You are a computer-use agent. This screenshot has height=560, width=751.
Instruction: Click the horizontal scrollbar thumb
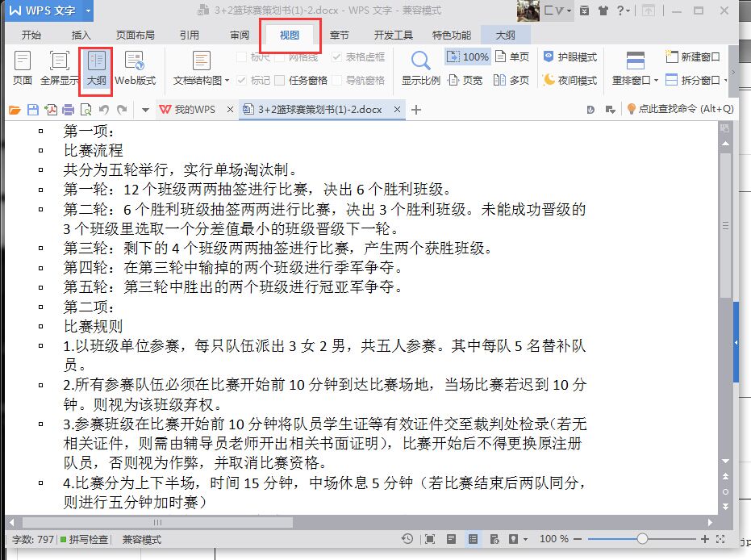[157, 522]
